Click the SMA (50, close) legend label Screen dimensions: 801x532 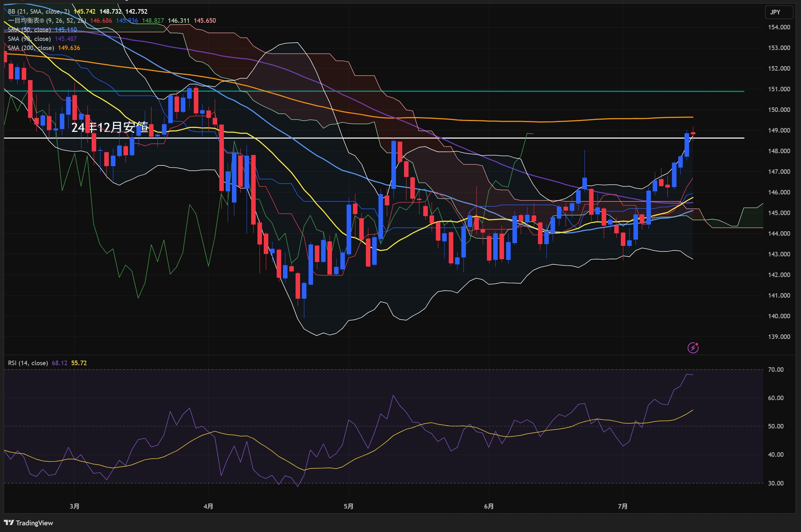tap(29, 30)
